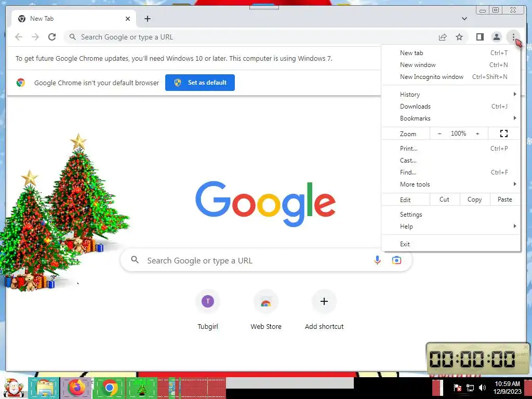Click Set as default button

pos(200,83)
